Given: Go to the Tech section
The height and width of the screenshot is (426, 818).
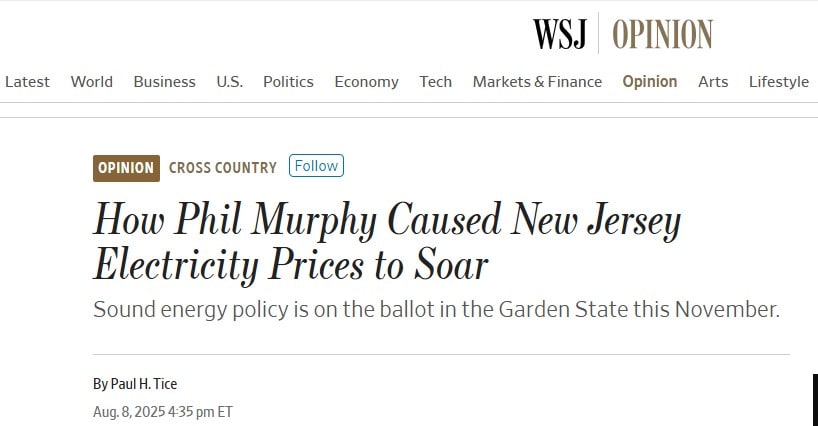Looking at the screenshot, I should point(436,82).
